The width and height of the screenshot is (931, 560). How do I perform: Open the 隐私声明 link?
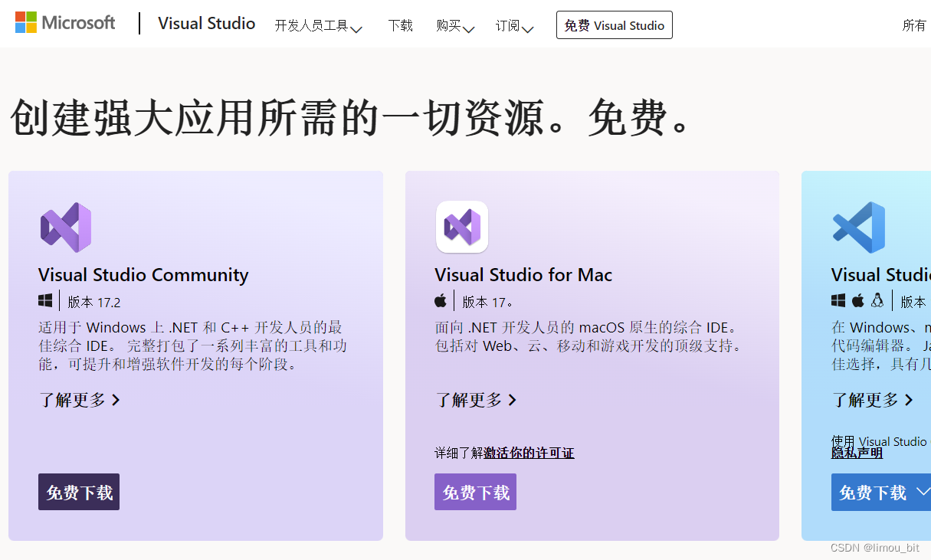[x=856, y=452]
